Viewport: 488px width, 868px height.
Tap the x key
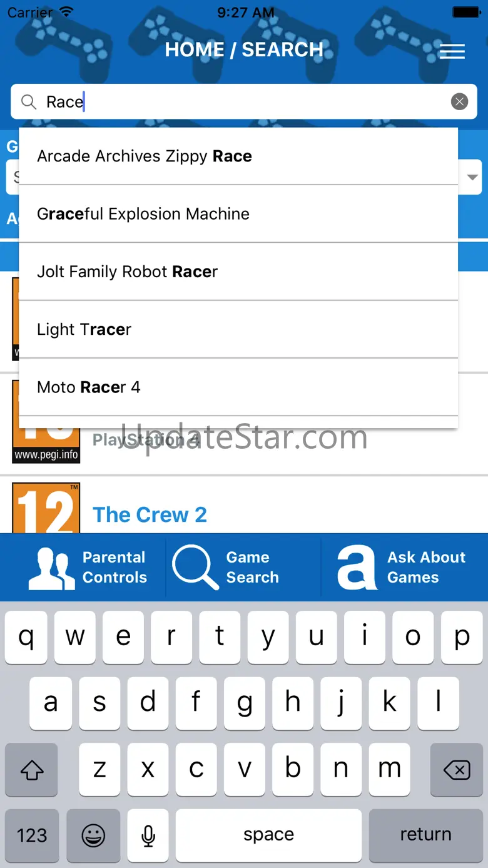[148, 770]
